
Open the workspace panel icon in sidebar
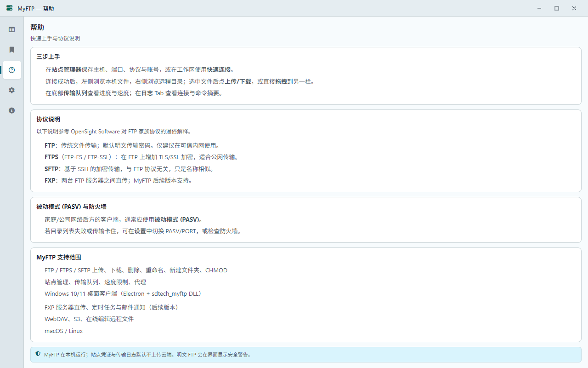tap(12, 29)
